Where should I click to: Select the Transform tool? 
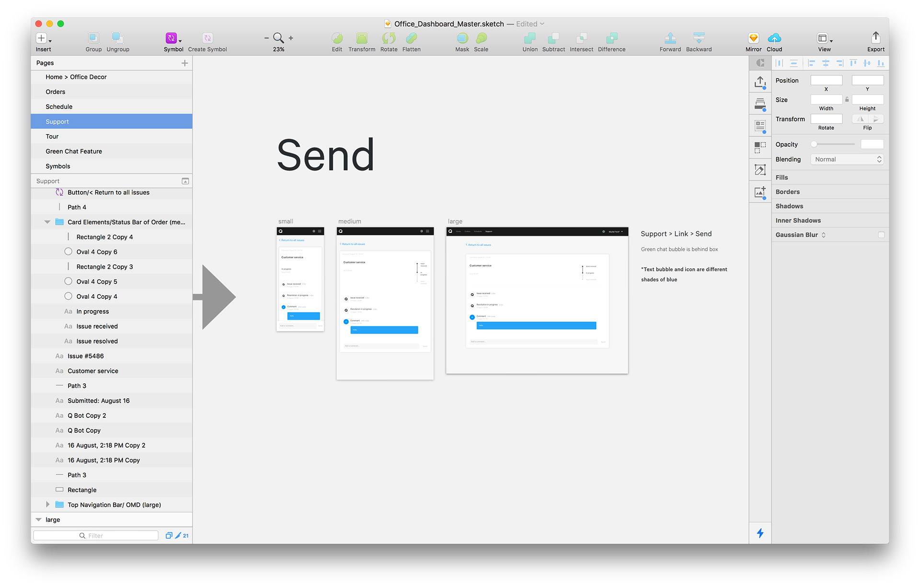362,38
